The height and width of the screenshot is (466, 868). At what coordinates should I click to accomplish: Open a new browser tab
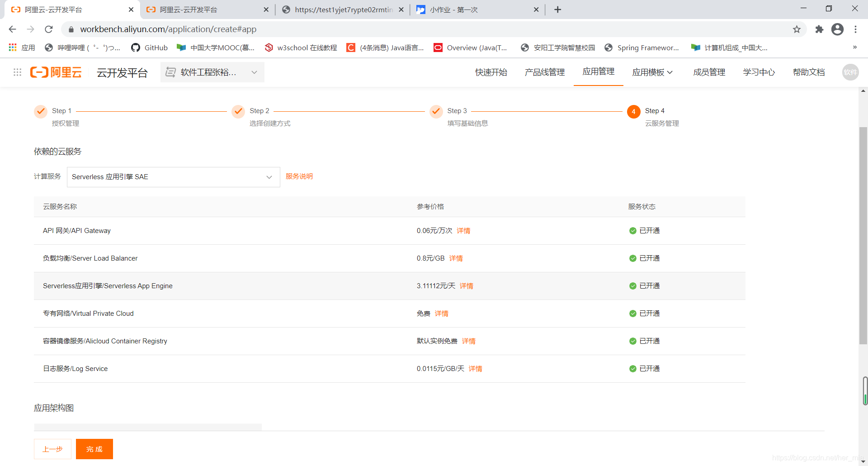pos(558,10)
